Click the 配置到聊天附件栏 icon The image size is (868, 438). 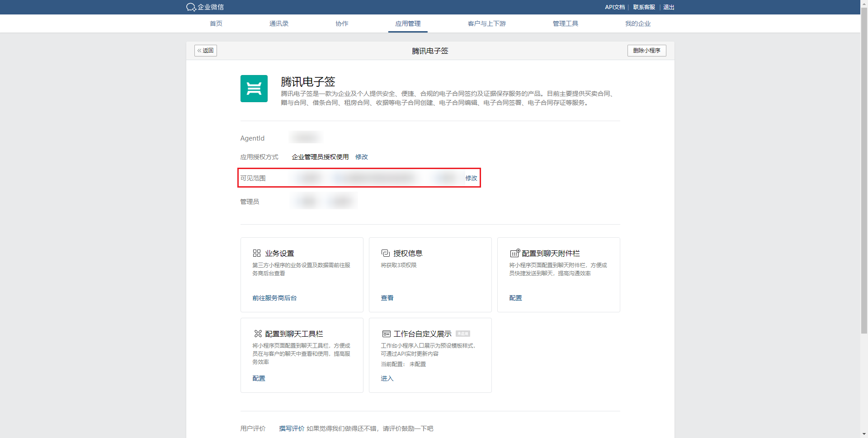click(515, 253)
